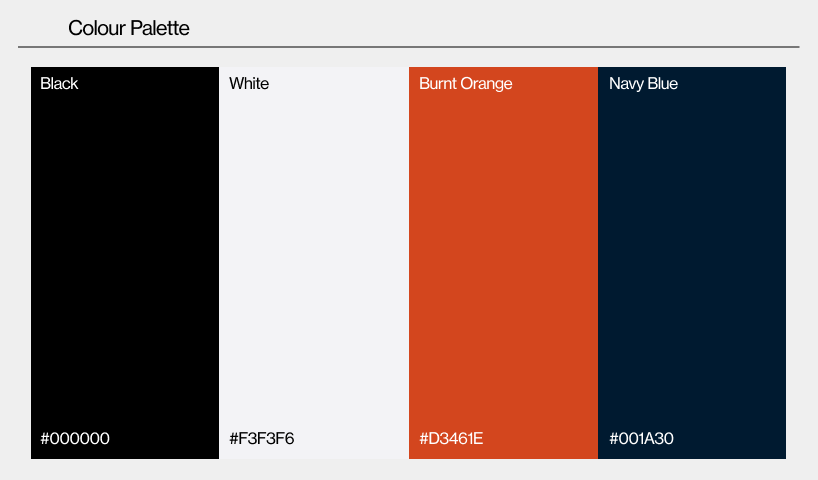This screenshot has width=818, height=480.
Task: Click the "Burnt Orange" swatch name label
Action: tap(465, 84)
